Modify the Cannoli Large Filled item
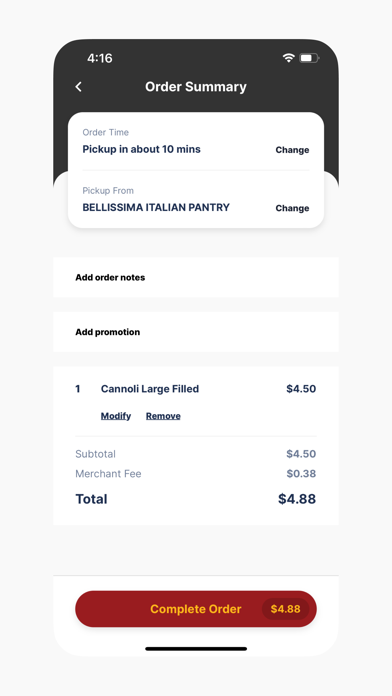392x696 pixels. click(x=116, y=416)
